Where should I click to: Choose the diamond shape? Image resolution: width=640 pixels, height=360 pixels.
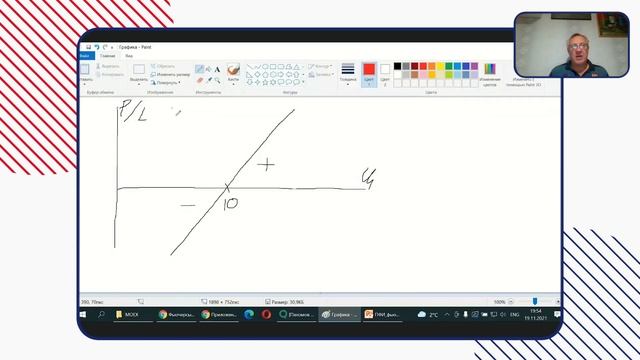click(257, 74)
